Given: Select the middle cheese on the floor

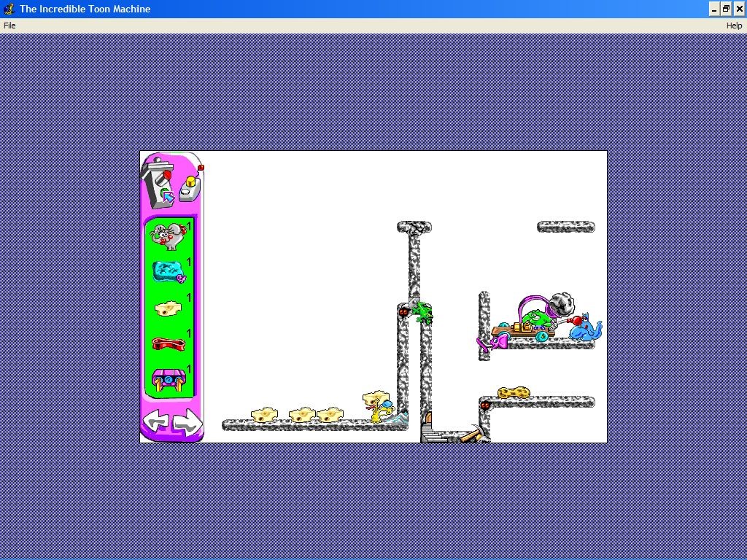Looking at the screenshot, I should click(302, 414).
